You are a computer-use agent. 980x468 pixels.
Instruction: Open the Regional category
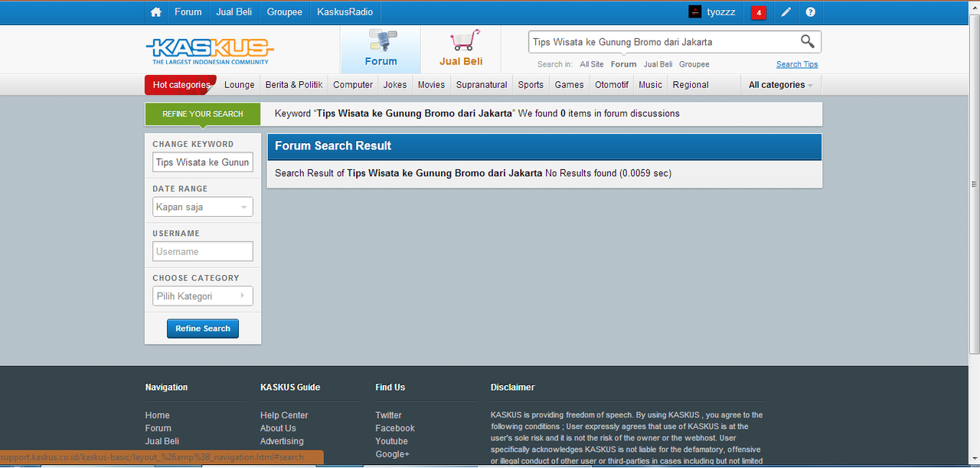click(691, 85)
